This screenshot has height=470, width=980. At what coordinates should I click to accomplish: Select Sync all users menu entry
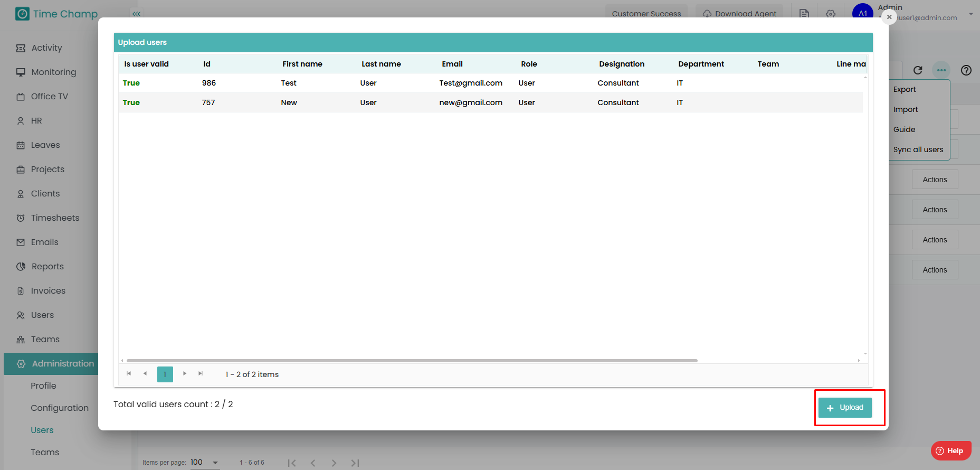pyautogui.click(x=918, y=149)
